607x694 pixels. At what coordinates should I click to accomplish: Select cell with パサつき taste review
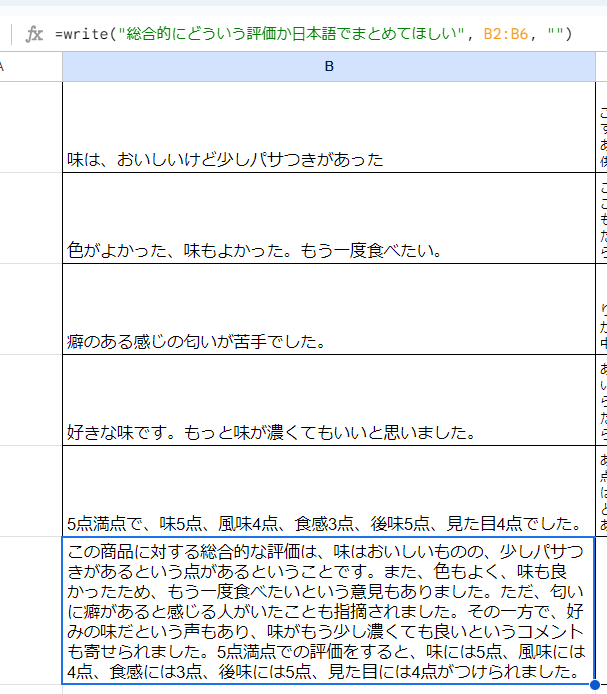point(328,128)
